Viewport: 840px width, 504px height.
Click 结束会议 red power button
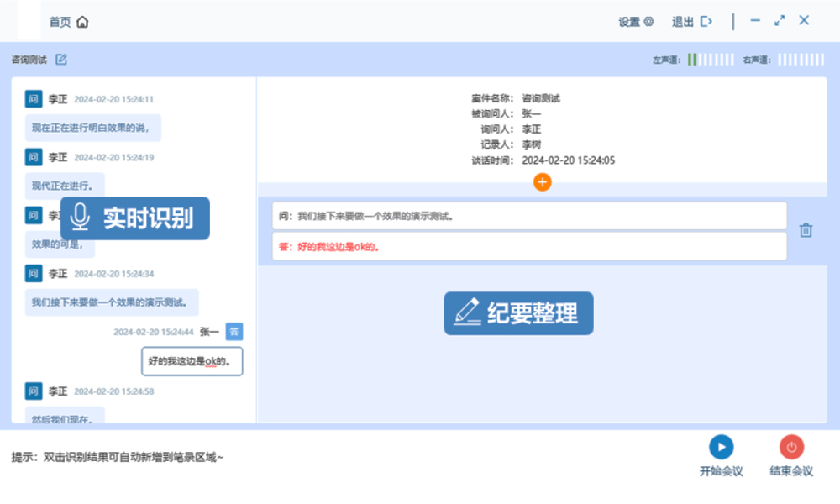[791, 447]
